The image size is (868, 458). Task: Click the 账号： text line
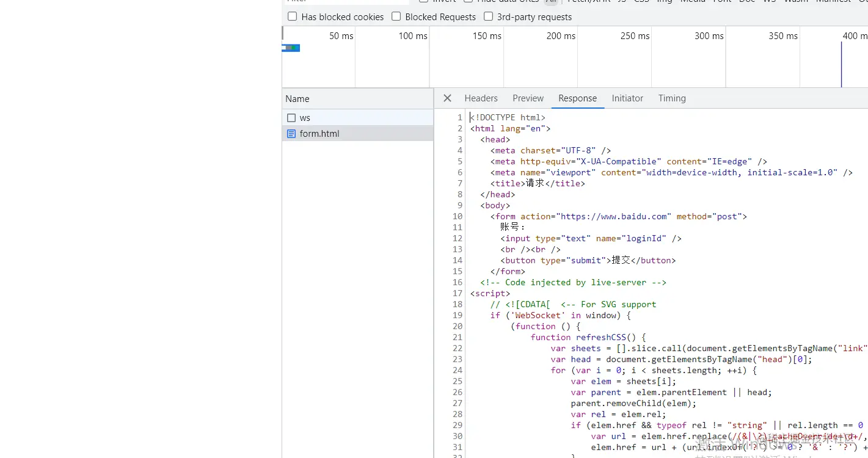pyautogui.click(x=513, y=227)
